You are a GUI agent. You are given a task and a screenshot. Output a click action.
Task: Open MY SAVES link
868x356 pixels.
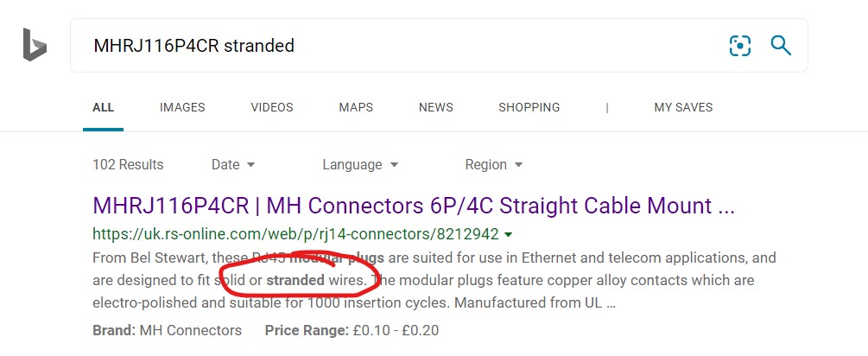pos(683,107)
